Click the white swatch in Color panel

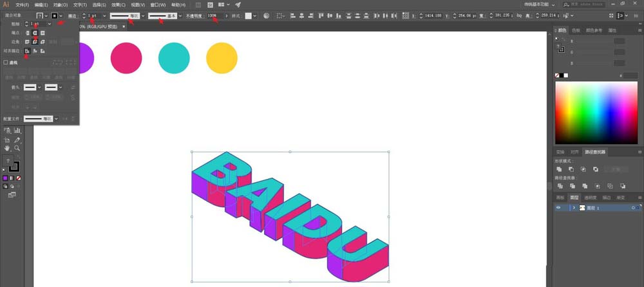[x=565, y=75]
